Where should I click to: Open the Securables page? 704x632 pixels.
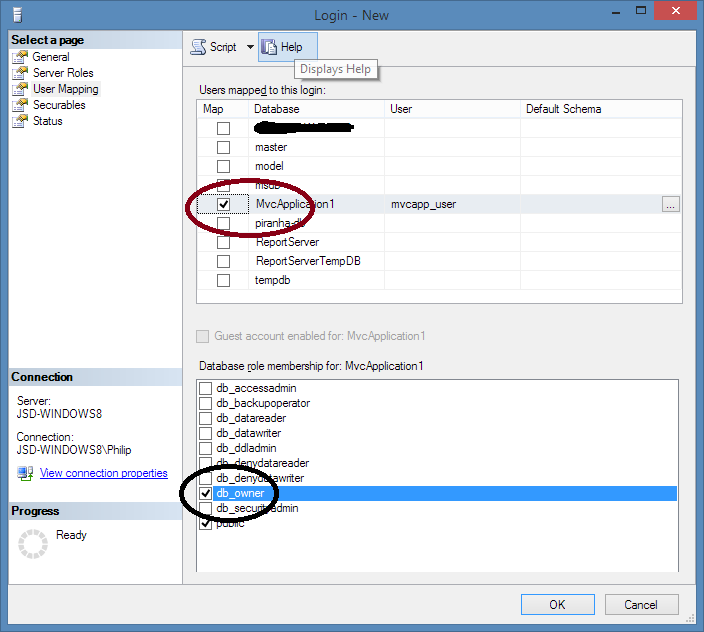tap(59, 105)
